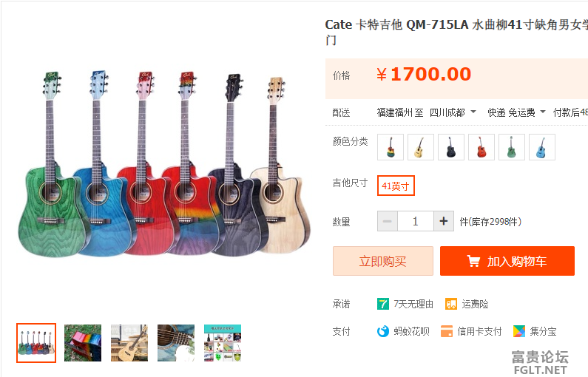588x377 pixels.
Task: Decrease quantity with the minus button
Action: coord(388,221)
